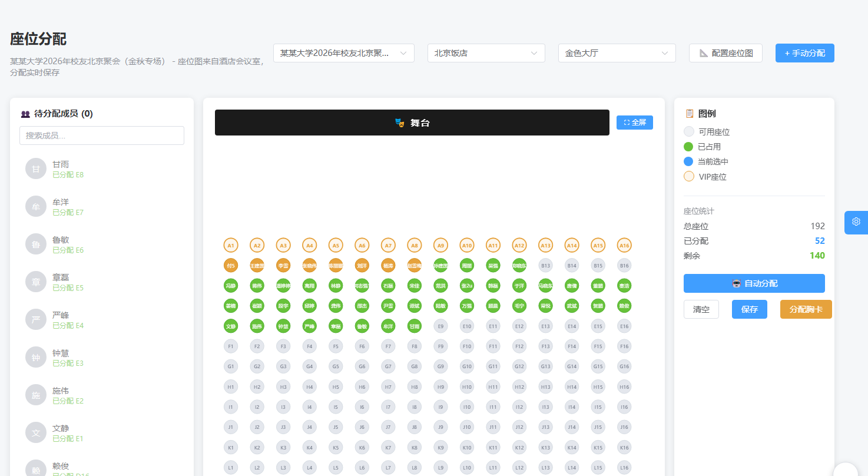Click the 鲁 avatar for 鲁敏
Viewport: 868px width, 476px height.
[x=36, y=244]
